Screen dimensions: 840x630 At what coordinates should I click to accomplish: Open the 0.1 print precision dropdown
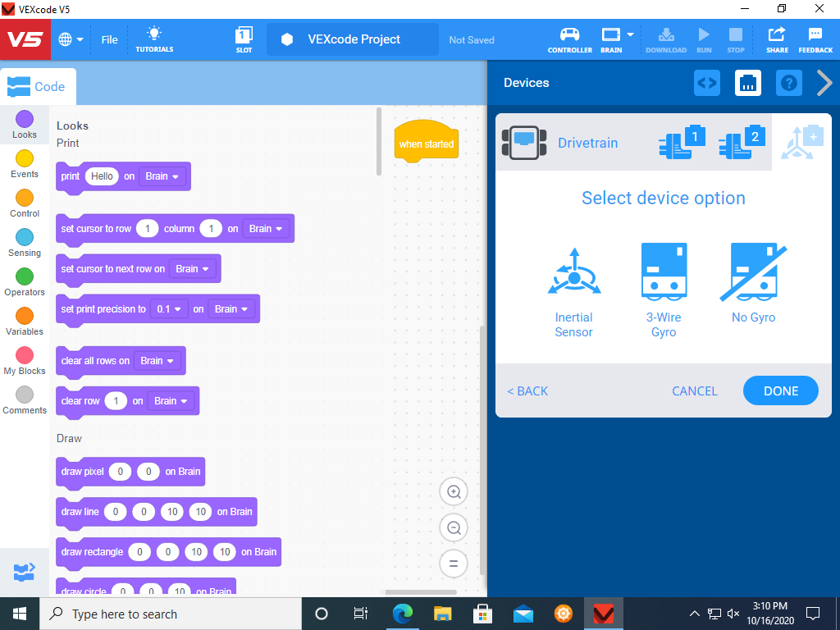tap(169, 309)
